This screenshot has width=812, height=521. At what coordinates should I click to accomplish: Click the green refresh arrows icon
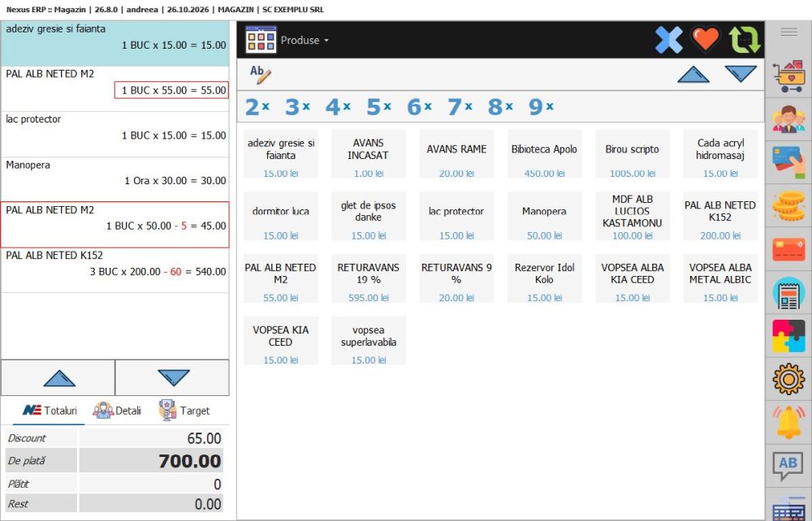[745, 40]
